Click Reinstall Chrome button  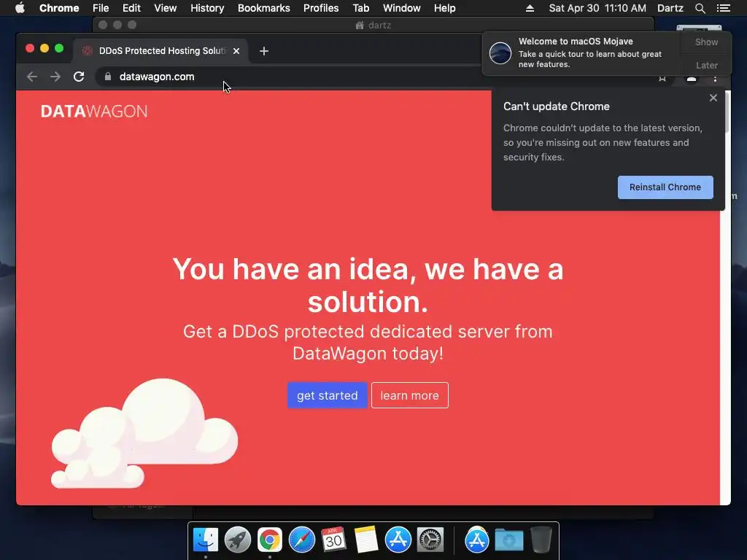(665, 187)
